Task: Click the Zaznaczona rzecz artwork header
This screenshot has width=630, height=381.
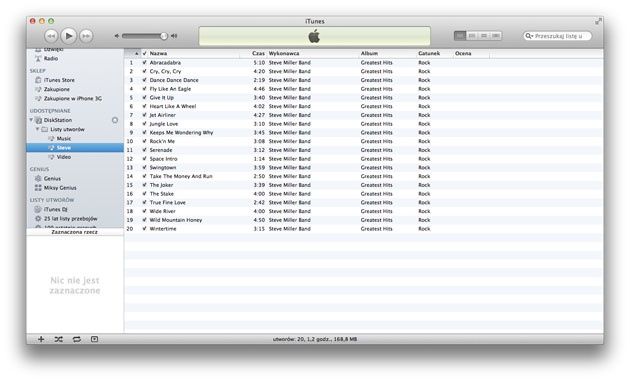Action: [x=75, y=232]
